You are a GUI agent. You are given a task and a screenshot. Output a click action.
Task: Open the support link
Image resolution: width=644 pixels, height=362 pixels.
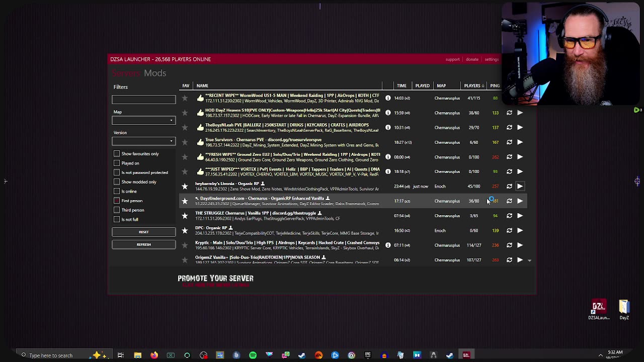pyautogui.click(x=452, y=59)
